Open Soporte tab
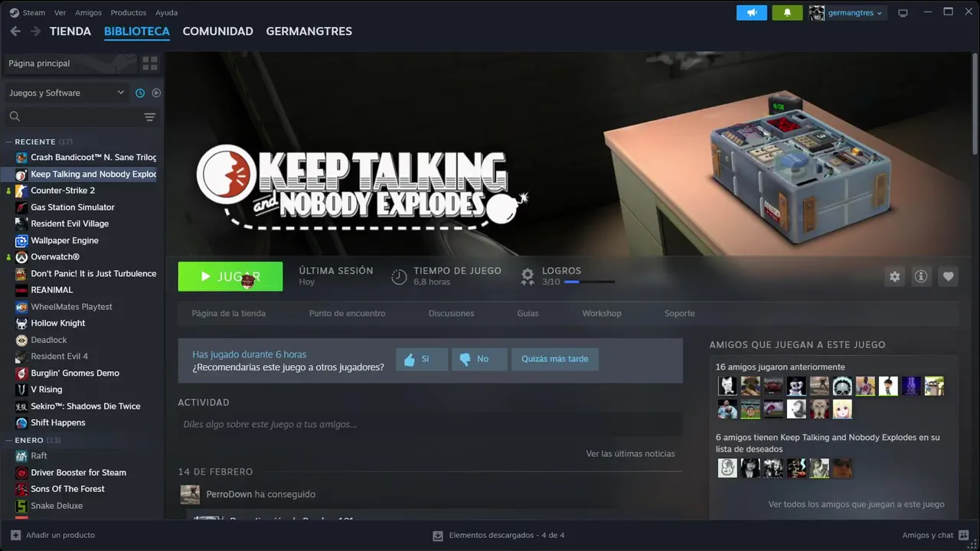The width and height of the screenshot is (980, 551). tap(680, 314)
